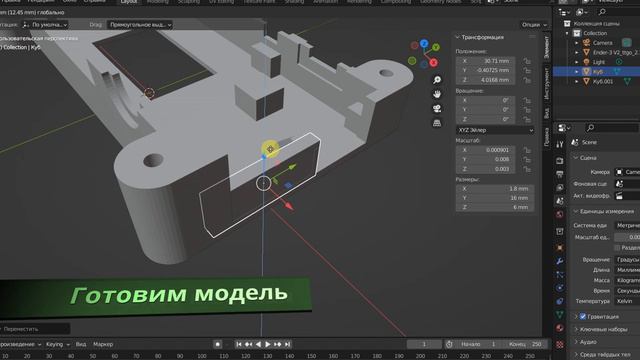This screenshot has height=360, width=640.
Task: Open the Прямоугольное выделение drag dropdown
Action: (x=140, y=25)
